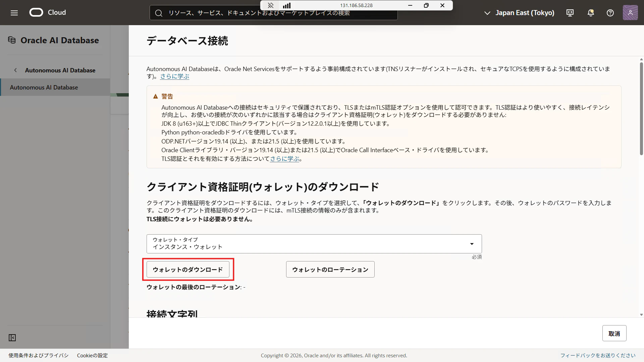Click the 取消 cancel button
This screenshot has height=362, width=644.
click(614, 334)
